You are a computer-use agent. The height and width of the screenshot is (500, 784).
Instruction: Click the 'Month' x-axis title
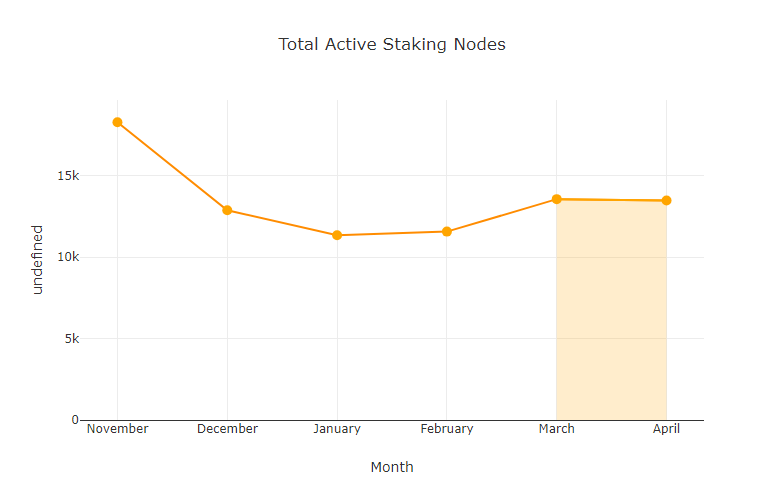pos(392,467)
